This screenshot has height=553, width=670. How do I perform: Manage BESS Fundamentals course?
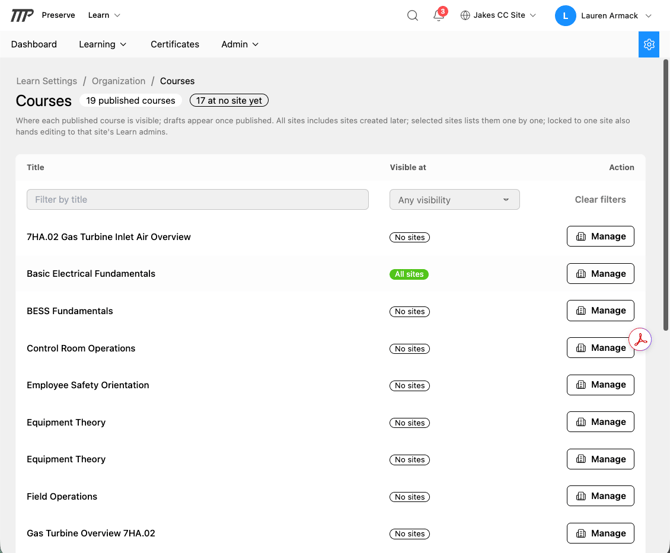pos(600,311)
